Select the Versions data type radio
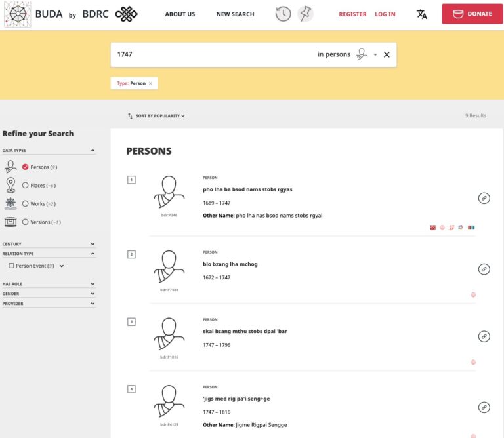This screenshot has height=438, width=504. click(26, 222)
